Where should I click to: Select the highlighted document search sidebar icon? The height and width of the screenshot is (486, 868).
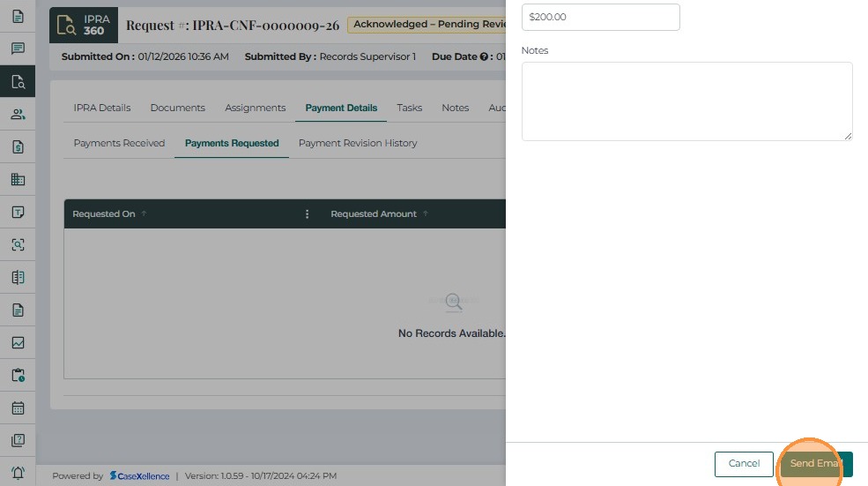point(18,81)
